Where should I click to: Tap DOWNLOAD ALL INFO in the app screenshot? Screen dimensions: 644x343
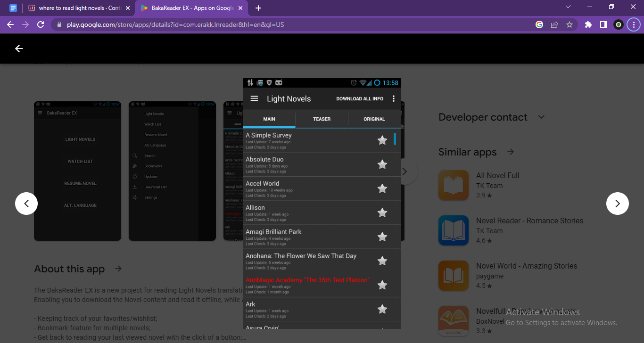point(360,99)
